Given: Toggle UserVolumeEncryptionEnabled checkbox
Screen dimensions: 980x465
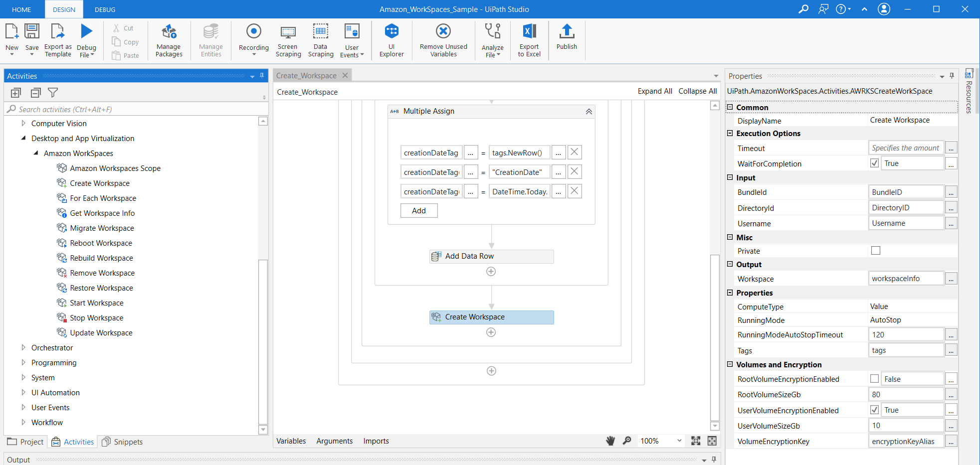Looking at the screenshot, I should tap(875, 410).
